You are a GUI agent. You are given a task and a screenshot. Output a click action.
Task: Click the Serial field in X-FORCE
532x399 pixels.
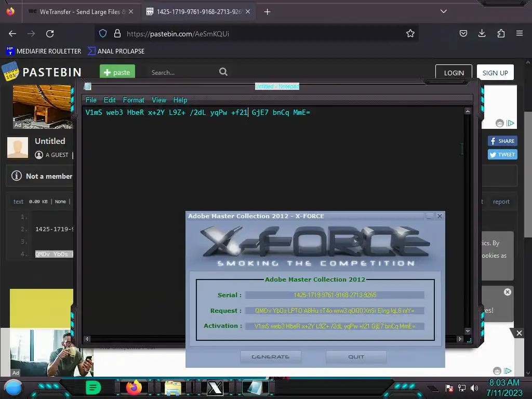tap(335, 295)
